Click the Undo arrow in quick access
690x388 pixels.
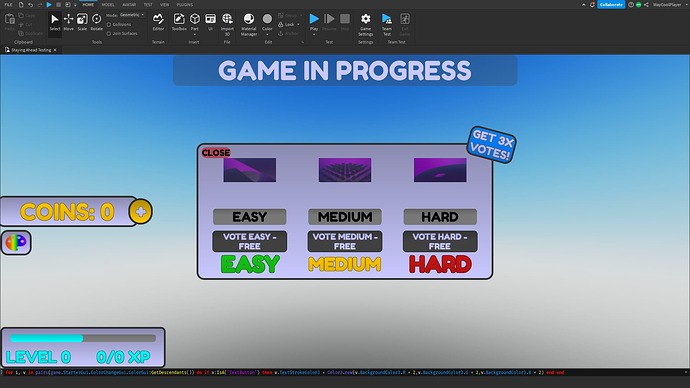coord(30,4)
